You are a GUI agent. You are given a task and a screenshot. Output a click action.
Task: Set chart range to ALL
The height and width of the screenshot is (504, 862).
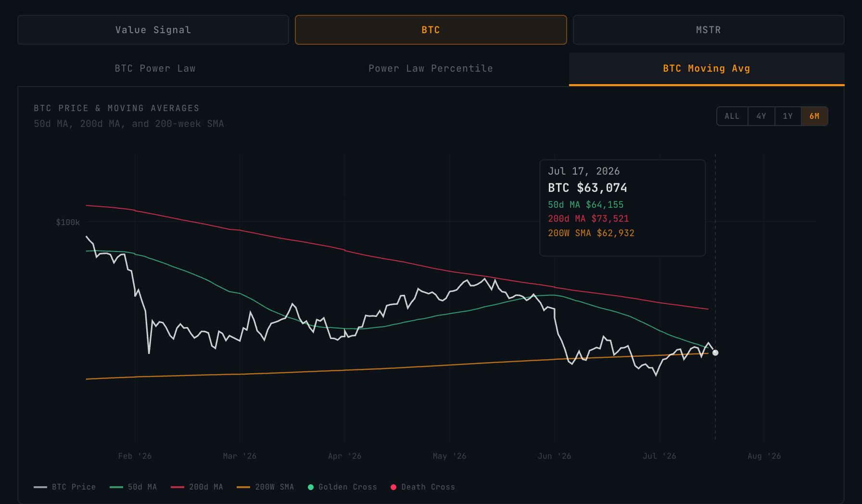point(732,116)
